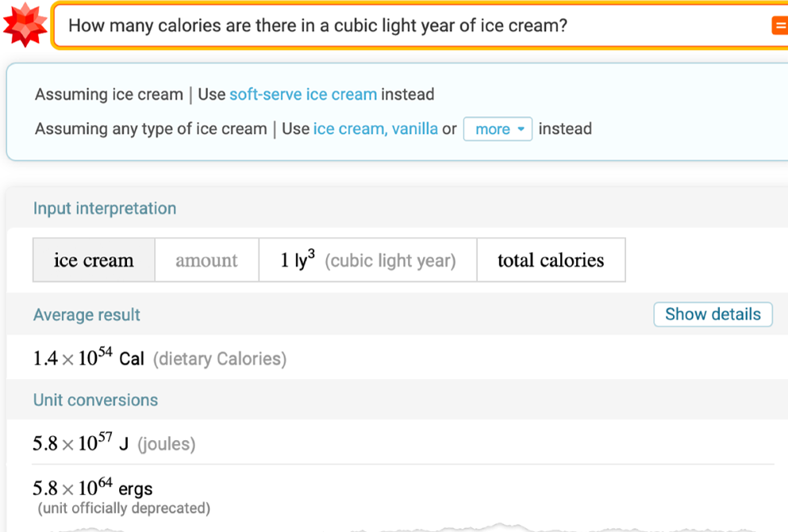Open the 'more' ice cream types dropdown

[x=498, y=129]
